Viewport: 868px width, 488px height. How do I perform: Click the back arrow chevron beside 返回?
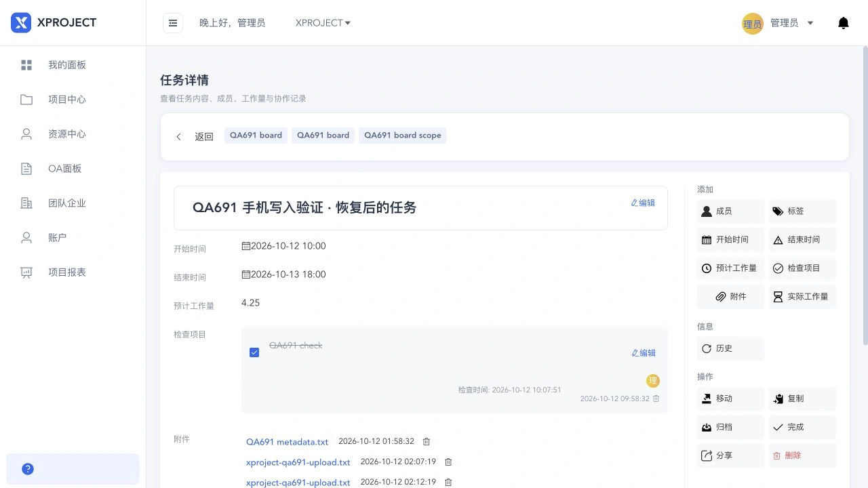point(178,137)
